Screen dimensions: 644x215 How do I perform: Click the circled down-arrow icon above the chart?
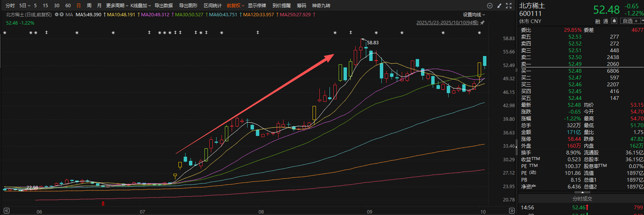490,6
